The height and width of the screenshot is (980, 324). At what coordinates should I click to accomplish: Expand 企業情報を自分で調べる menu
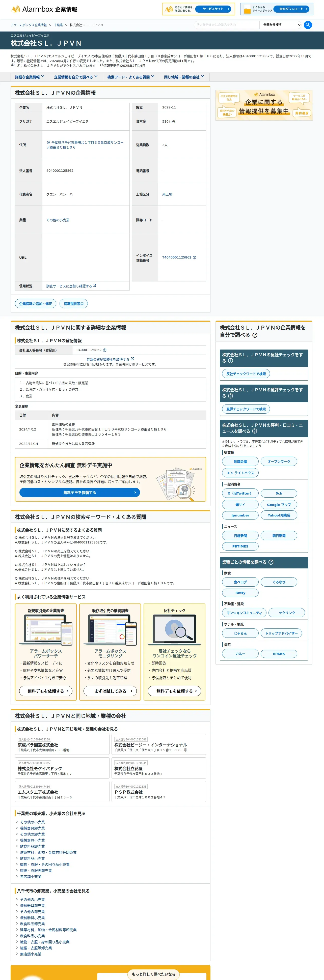[76, 77]
